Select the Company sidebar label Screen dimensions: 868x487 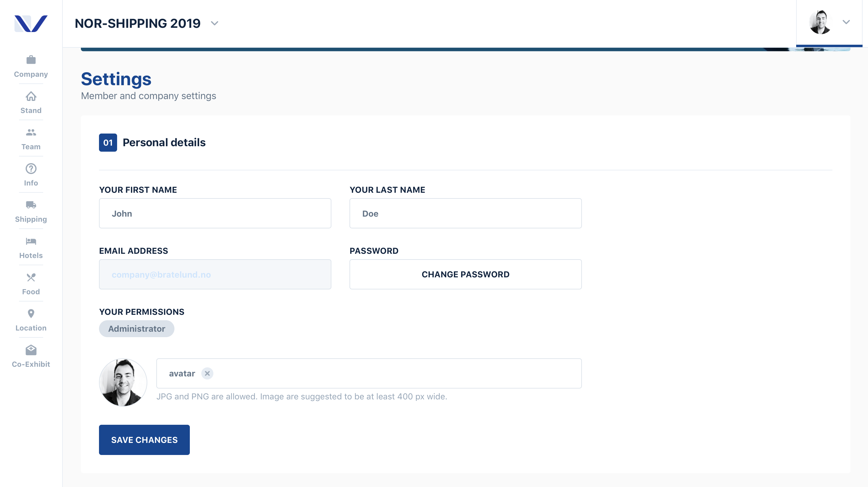(x=31, y=74)
